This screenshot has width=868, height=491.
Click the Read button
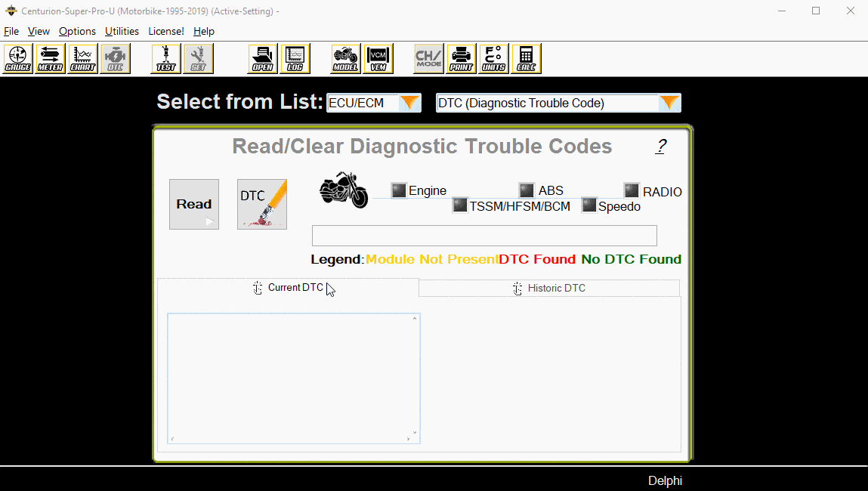click(193, 204)
